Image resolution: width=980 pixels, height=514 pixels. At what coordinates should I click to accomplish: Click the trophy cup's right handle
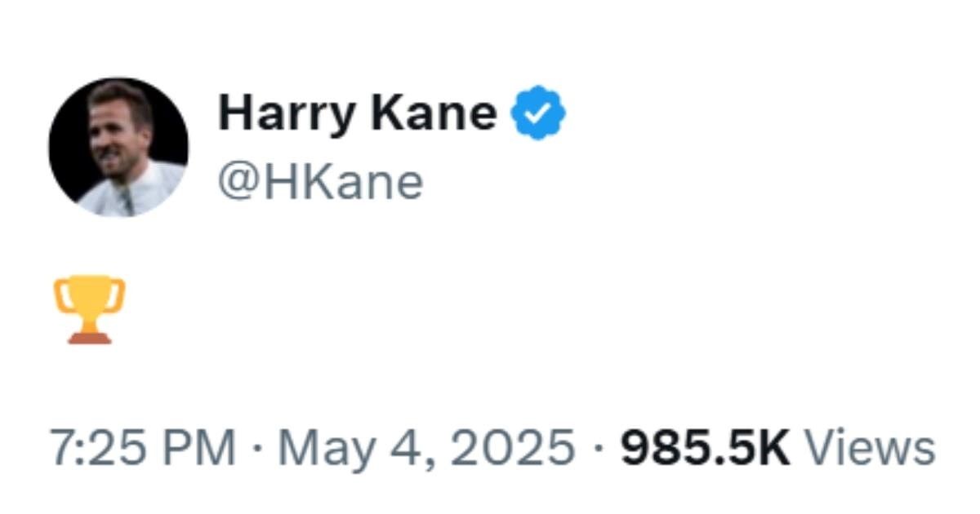coord(120,295)
